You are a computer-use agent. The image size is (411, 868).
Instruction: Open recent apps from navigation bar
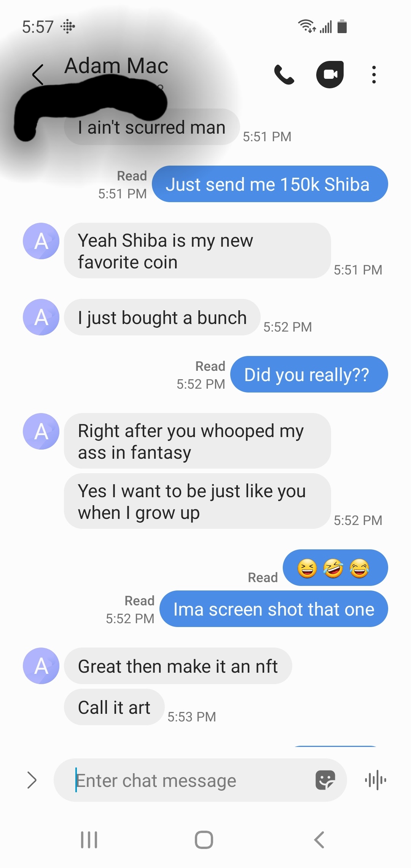[x=89, y=840]
